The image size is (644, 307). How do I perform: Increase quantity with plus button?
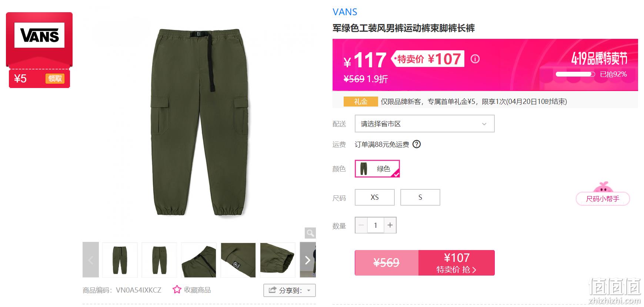pos(390,225)
